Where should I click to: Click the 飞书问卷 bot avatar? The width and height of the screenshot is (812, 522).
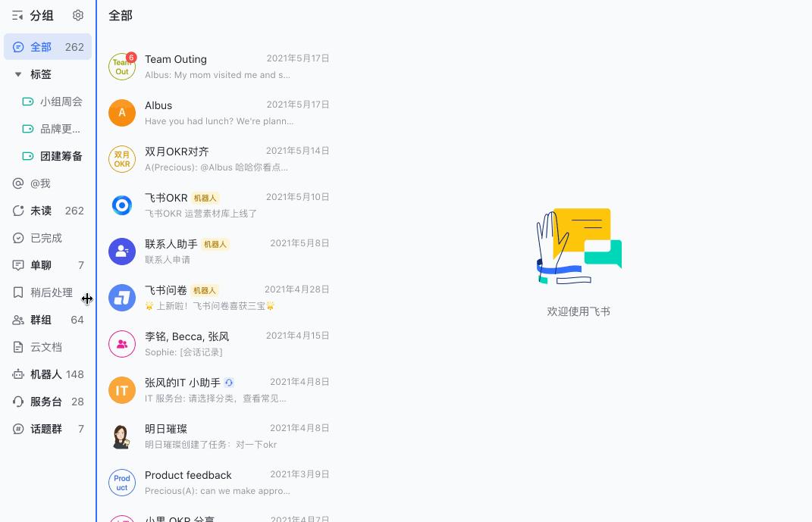coord(122,298)
